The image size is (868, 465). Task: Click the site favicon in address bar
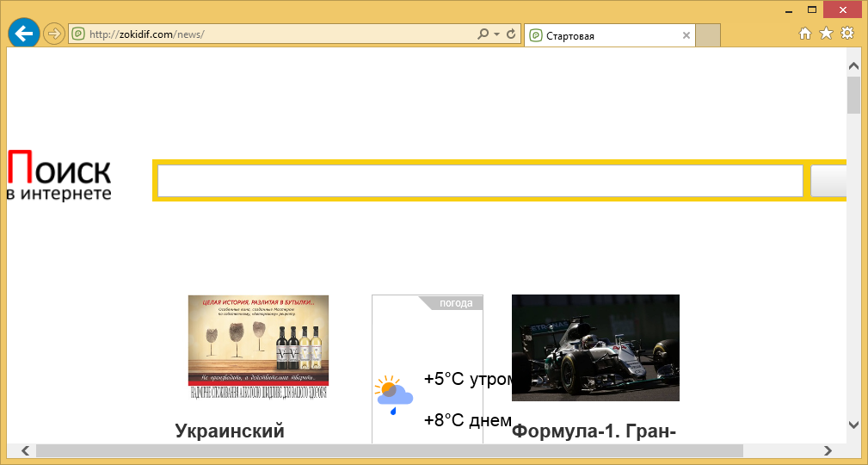tap(78, 35)
